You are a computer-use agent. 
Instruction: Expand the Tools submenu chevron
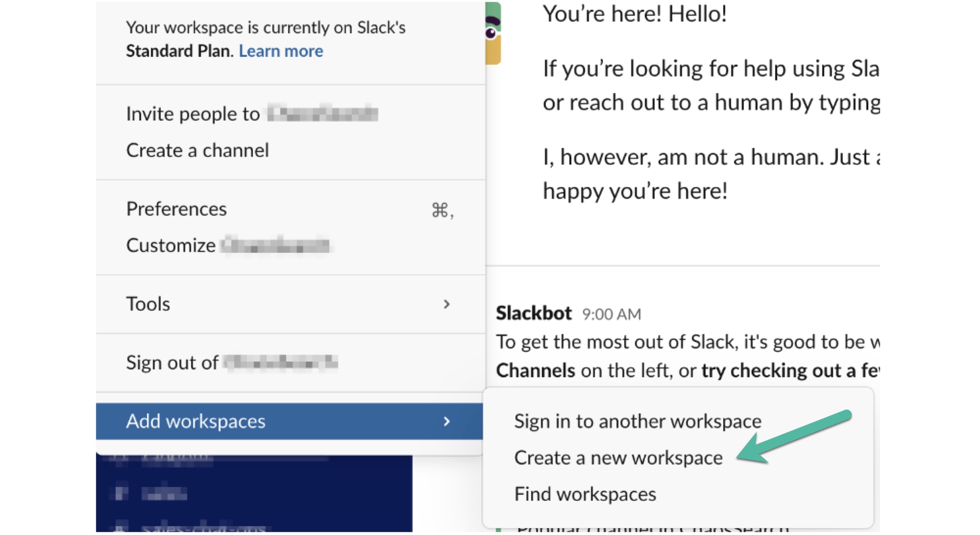click(x=446, y=304)
